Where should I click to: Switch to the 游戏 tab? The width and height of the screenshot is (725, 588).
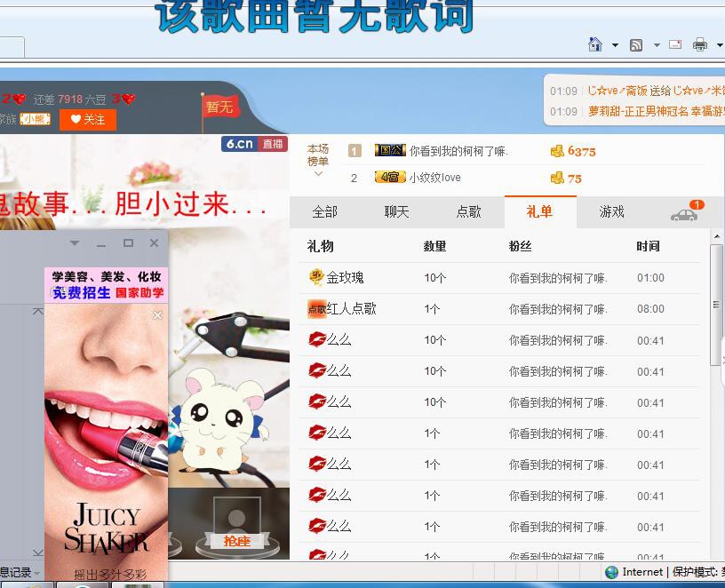coord(611,212)
